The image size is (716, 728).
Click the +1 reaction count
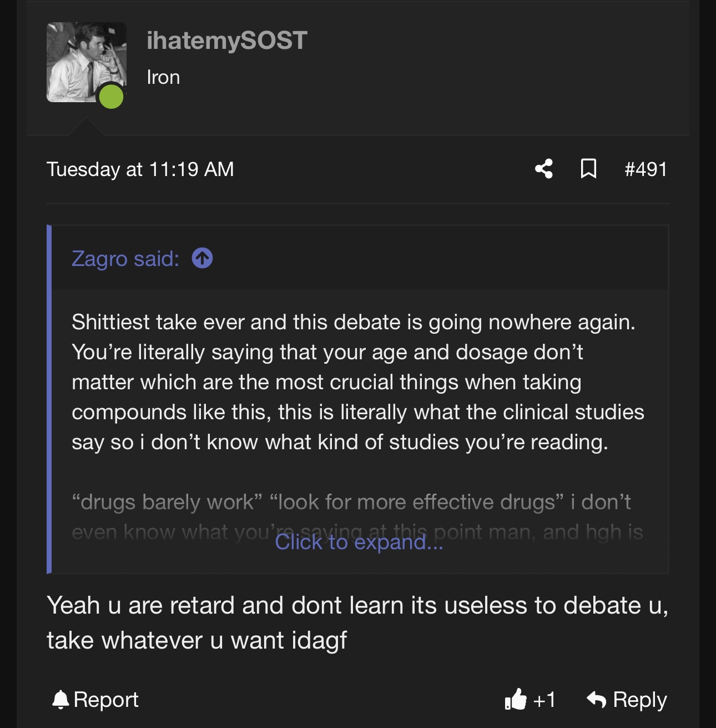pos(544,700)
